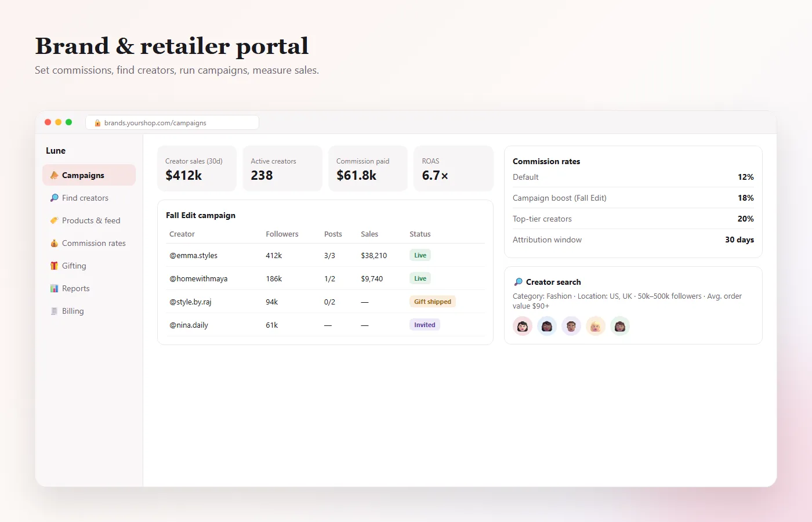Open the @homewithmaya creator row
This screenshot has height=522, width=812.
pyautogui.click(x=325, y=278)
